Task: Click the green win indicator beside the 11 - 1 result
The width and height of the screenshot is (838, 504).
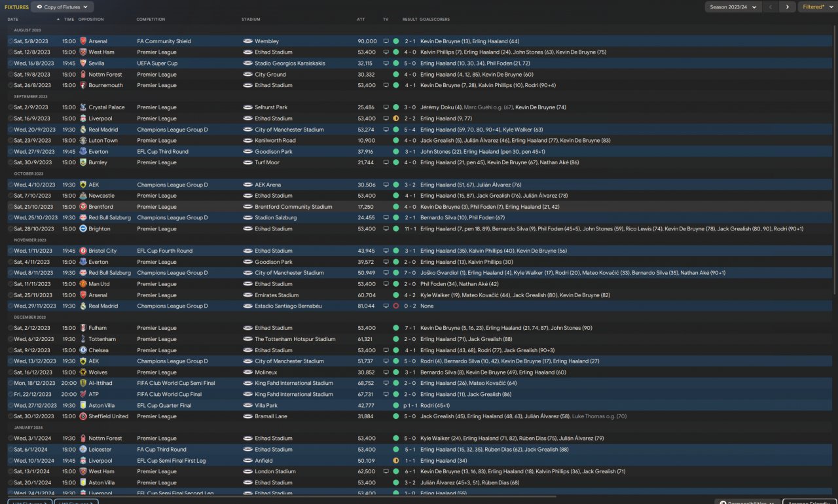Action: 396,229
